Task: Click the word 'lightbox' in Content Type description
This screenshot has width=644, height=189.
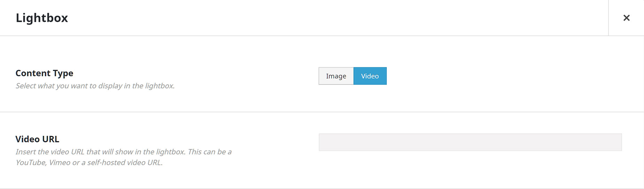Action: tap(160, 86)
